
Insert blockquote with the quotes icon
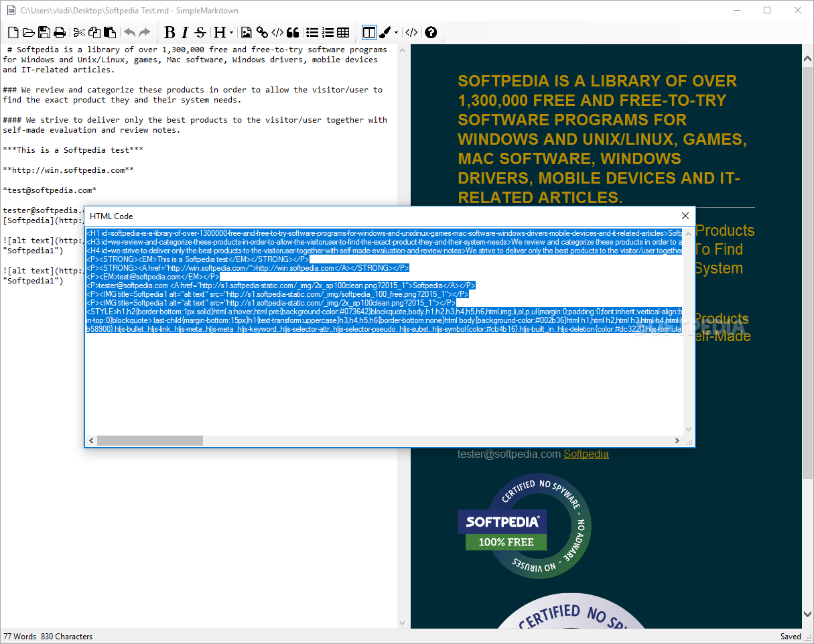click(x=293, y=32)
